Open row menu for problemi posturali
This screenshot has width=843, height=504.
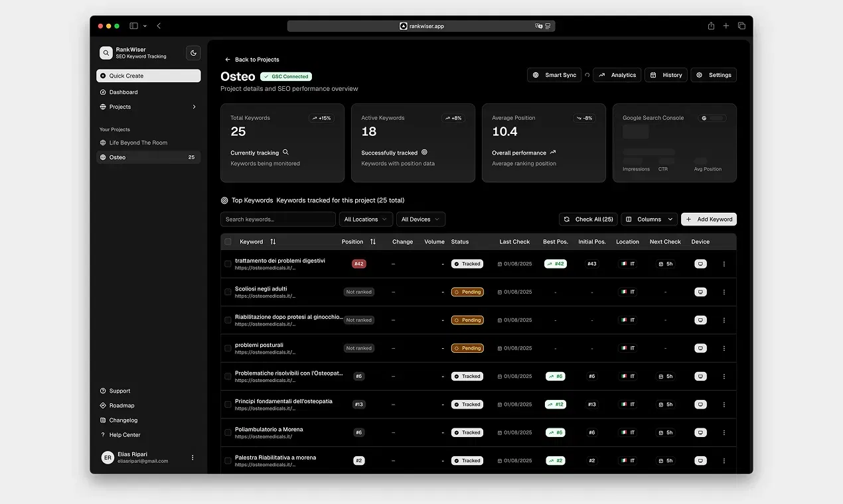724,348
